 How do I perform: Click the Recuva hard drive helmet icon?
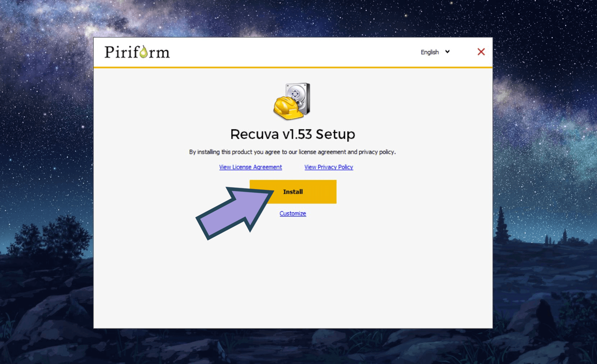click(292, 101)
